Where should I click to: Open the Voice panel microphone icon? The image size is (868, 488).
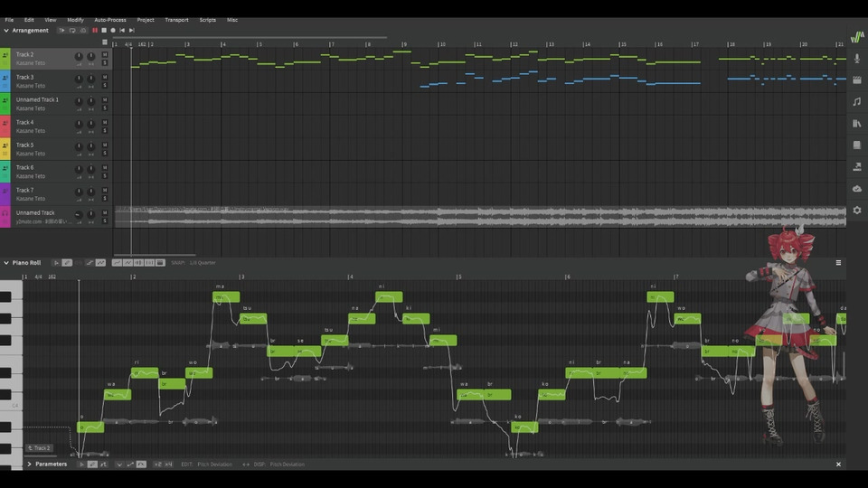[857, 58]
